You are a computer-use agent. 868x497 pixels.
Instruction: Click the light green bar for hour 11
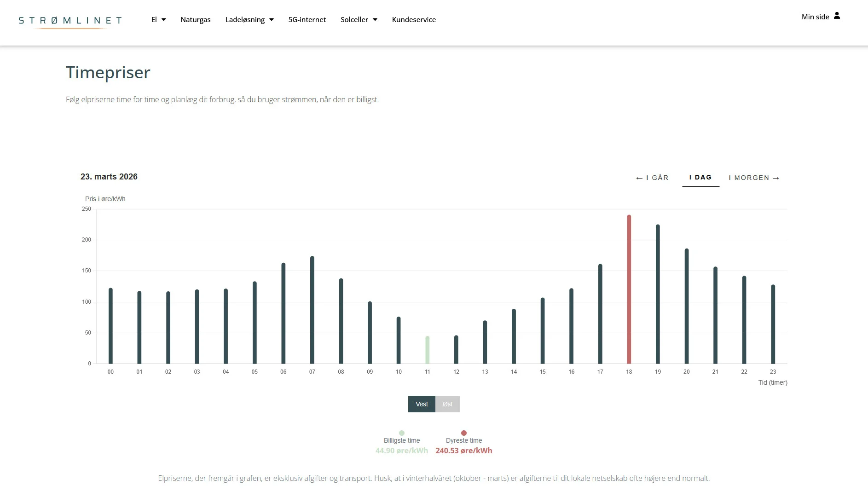[428, 350]
